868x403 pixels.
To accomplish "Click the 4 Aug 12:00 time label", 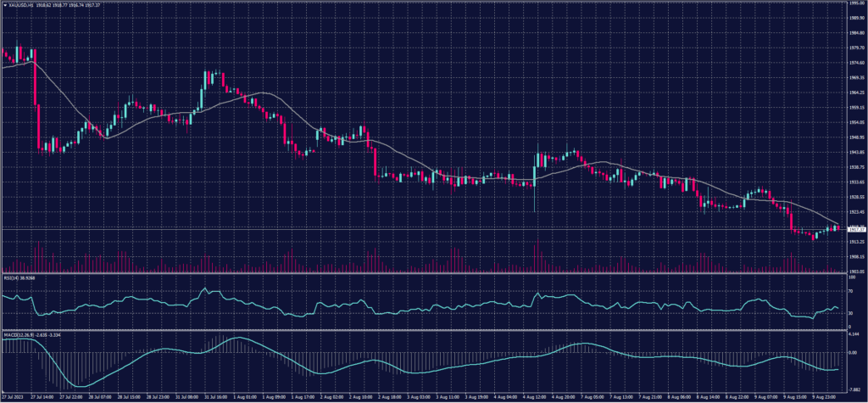I will coord(534,395).
